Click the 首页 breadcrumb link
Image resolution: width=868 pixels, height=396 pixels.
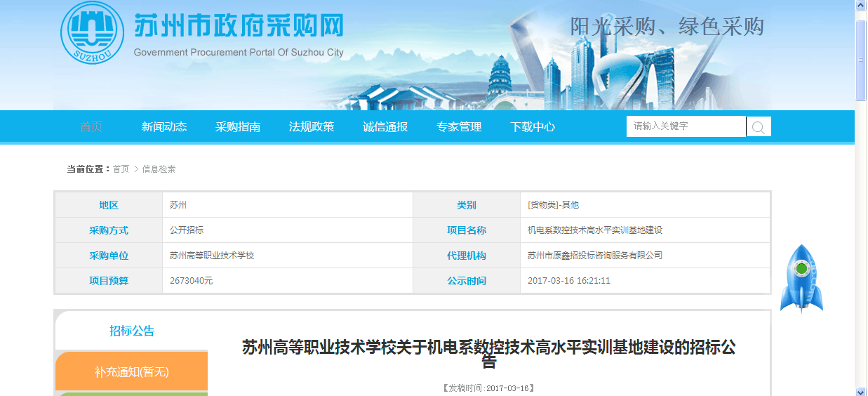click(121, 169)
